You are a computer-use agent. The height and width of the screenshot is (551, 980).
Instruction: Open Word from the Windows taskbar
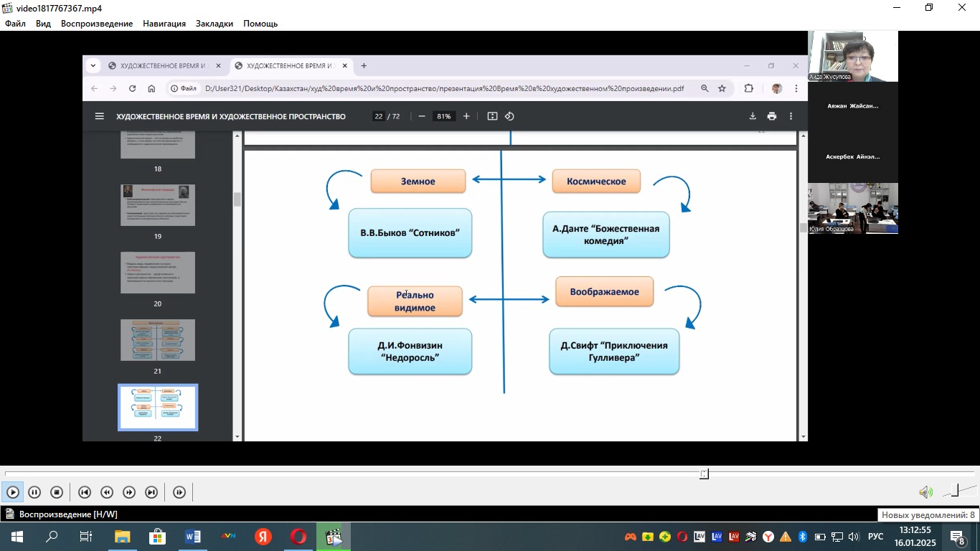tap(192, 537)
